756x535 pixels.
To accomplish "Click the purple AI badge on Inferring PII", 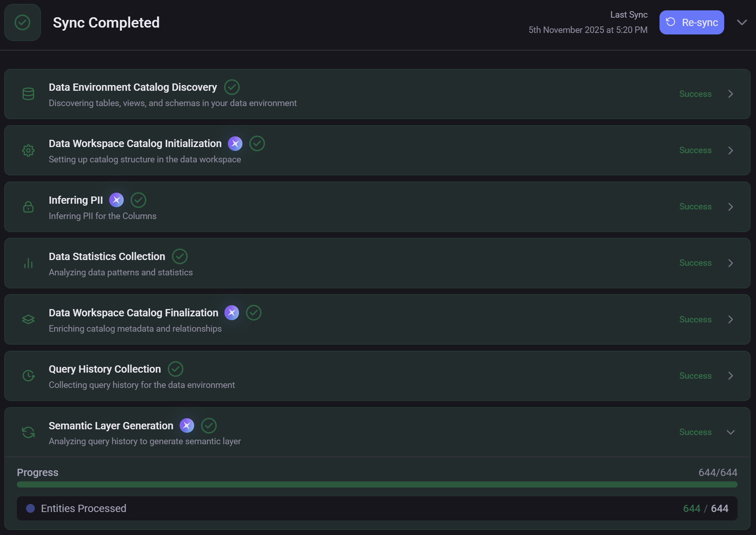I will tap(116, 200).
